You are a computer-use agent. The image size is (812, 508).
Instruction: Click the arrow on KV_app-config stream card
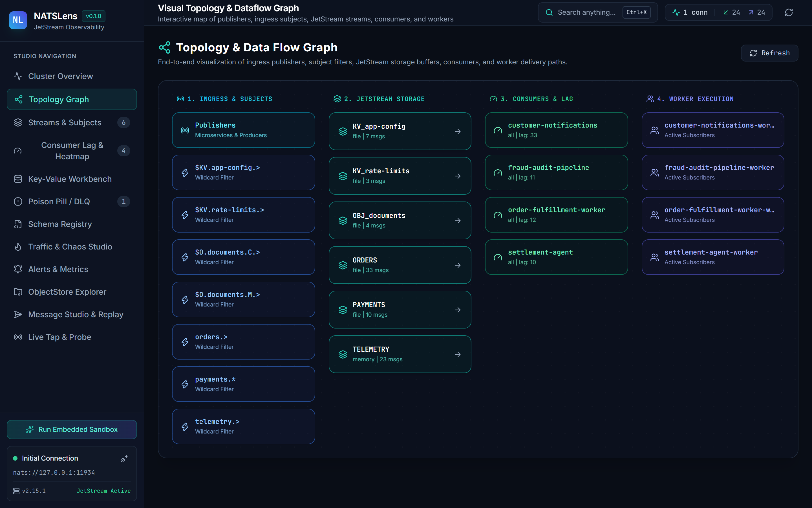(458, 131)
